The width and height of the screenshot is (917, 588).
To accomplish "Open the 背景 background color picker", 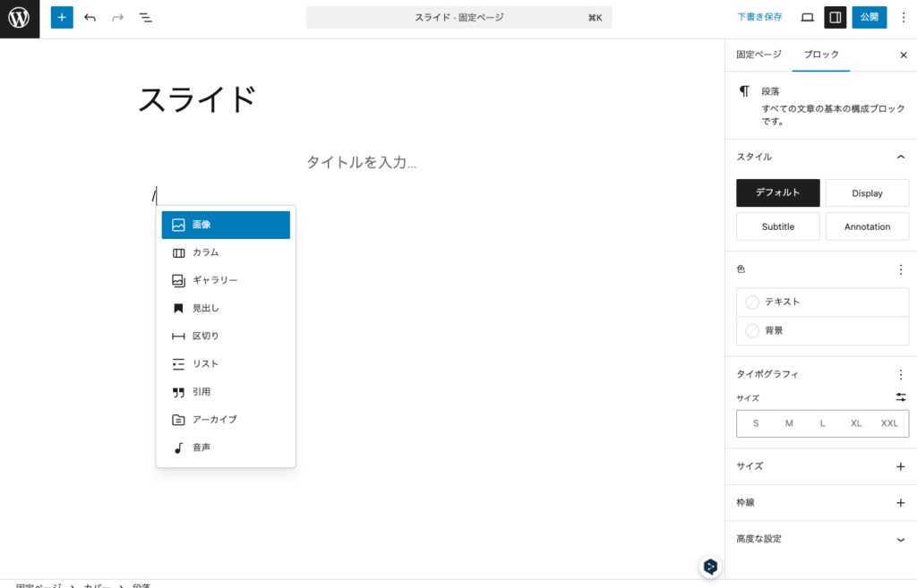I will [822, 330].
